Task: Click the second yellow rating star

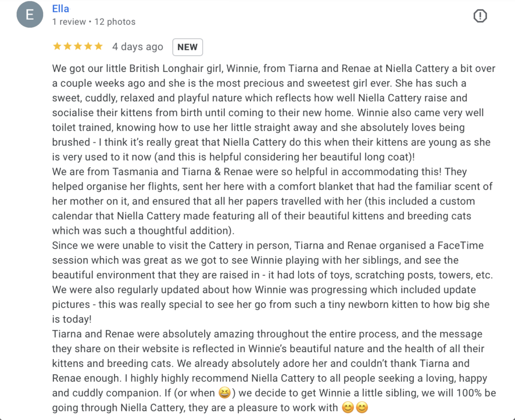Action: (67, 47)
